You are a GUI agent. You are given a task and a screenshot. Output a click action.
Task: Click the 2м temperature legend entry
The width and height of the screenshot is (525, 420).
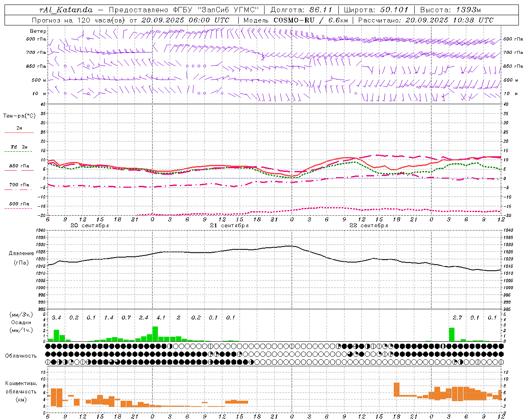coord(19,128)
